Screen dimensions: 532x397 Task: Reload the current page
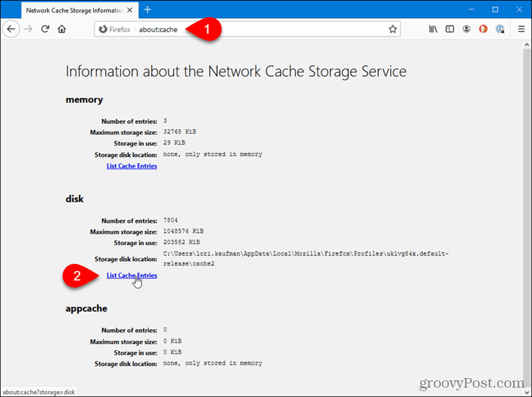point(45,29)
